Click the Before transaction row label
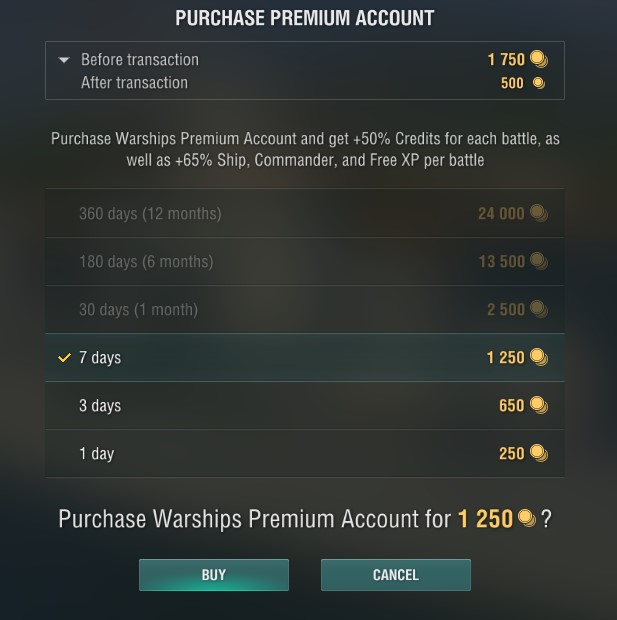Screen dimensions: 617x620 tap(140, 60)
